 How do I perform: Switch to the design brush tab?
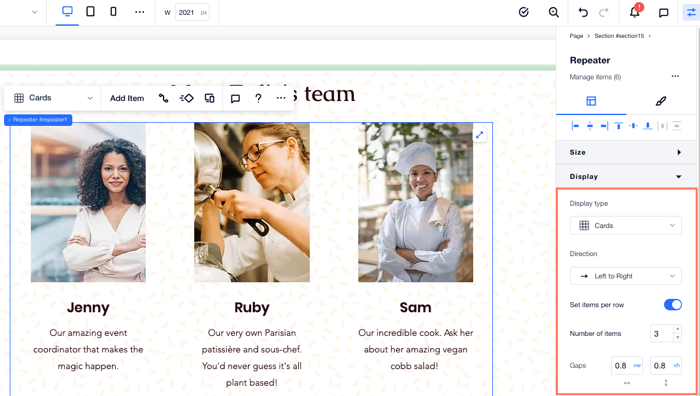(661, 101)
